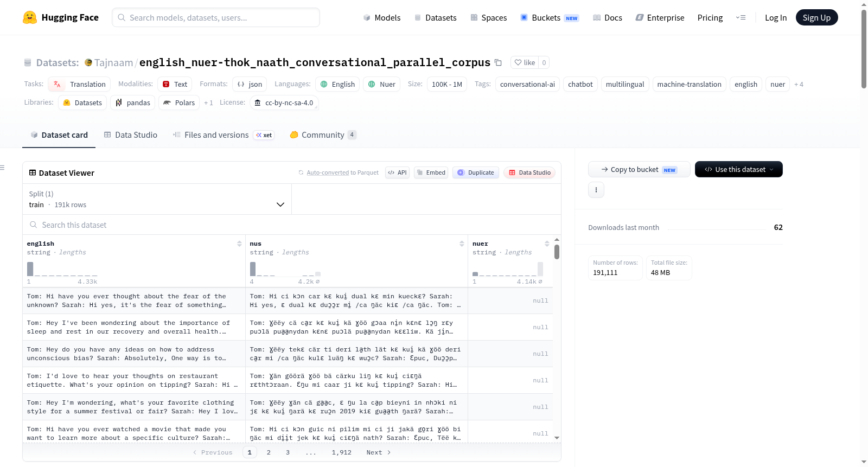
Task: Expand the train split selector
Action: coord(157,199)
